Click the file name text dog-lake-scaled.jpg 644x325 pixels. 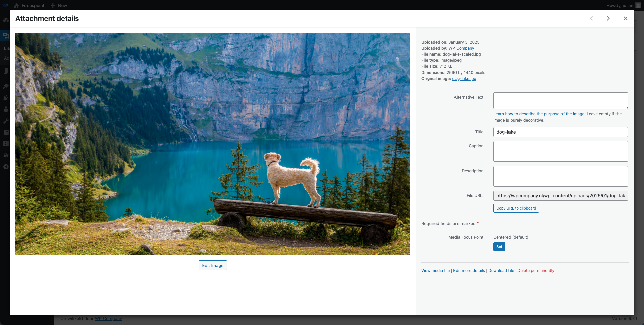[462, 54]
